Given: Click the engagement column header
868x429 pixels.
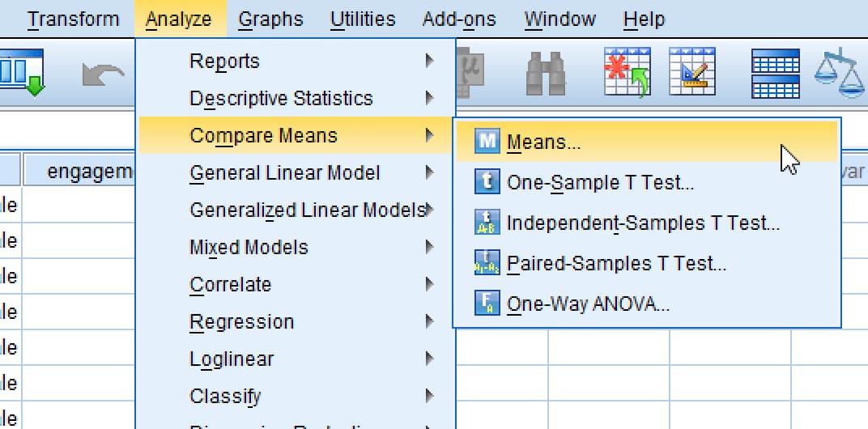Looking at the screenshot, I should pos(78,171).
